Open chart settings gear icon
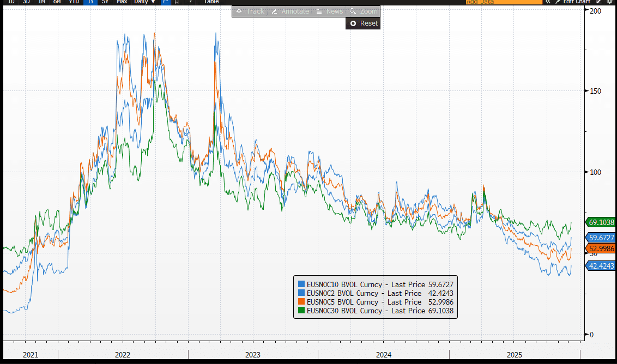The height and width of the screenshot is (364, 617). click(609, 2)
